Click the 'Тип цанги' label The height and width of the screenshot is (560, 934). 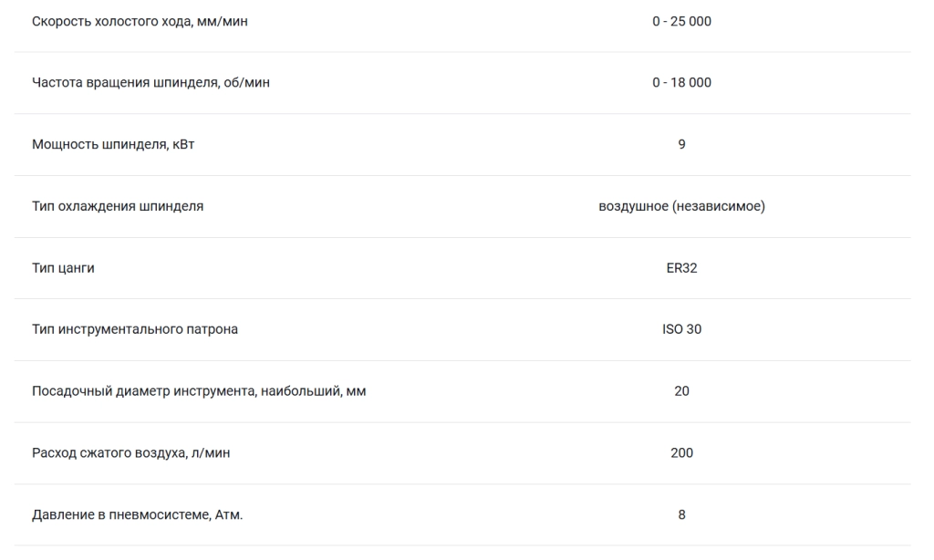tap(63, 268)
